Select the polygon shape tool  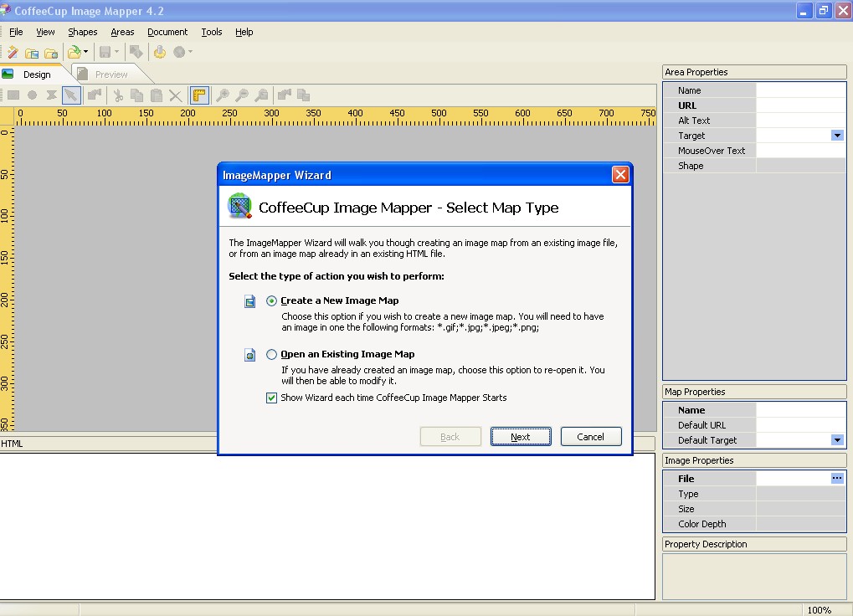tap(51, 95)
